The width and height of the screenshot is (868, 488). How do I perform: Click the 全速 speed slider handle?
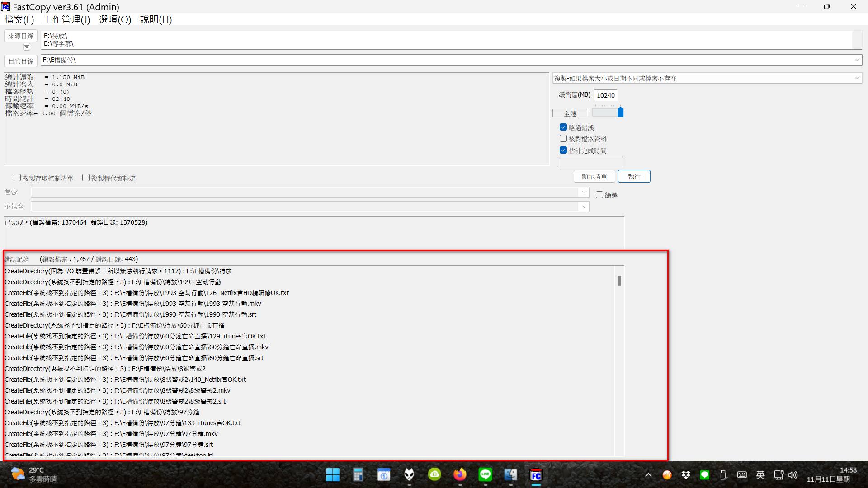620,112
